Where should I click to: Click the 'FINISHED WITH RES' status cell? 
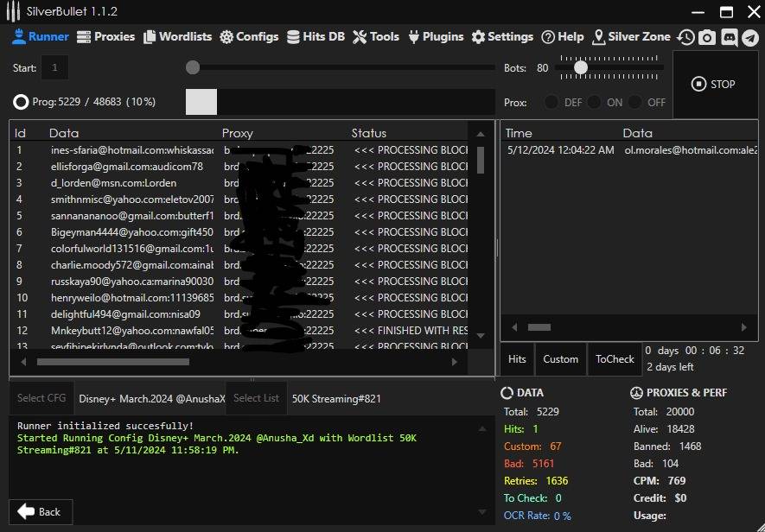click(411, 331)
